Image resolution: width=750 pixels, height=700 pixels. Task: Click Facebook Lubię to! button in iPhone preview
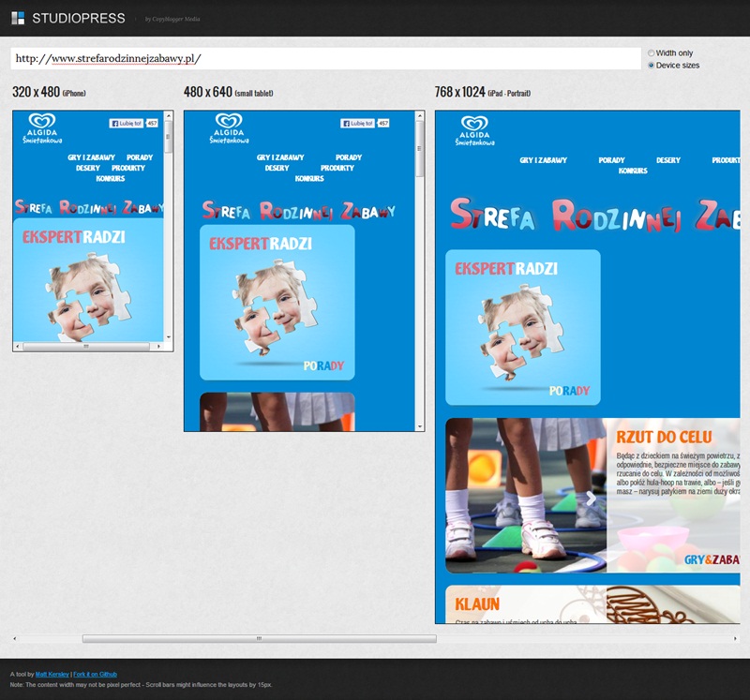tap(127, 124)
